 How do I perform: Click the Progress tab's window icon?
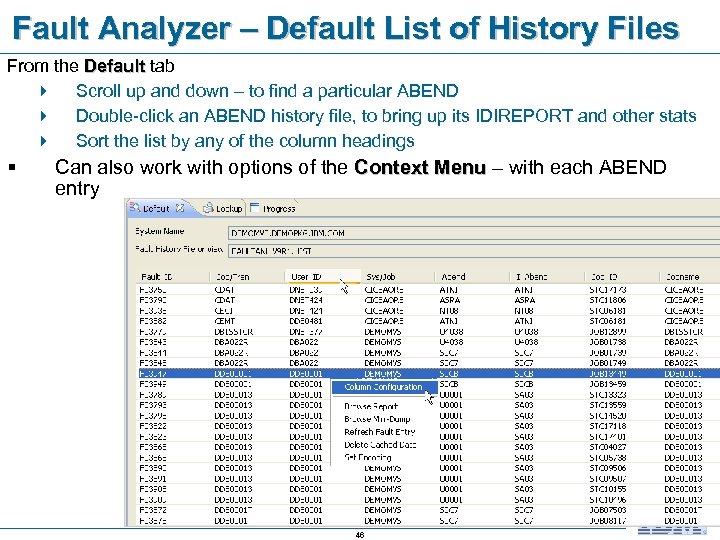(255, 208)
